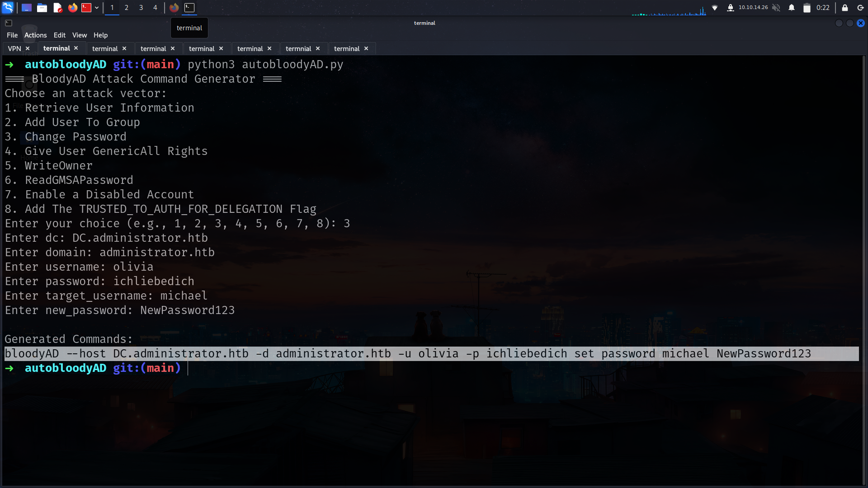This screenshot has height=488, width=868.
Task: Toggle the muted volume icon
Action: (776, 8)
